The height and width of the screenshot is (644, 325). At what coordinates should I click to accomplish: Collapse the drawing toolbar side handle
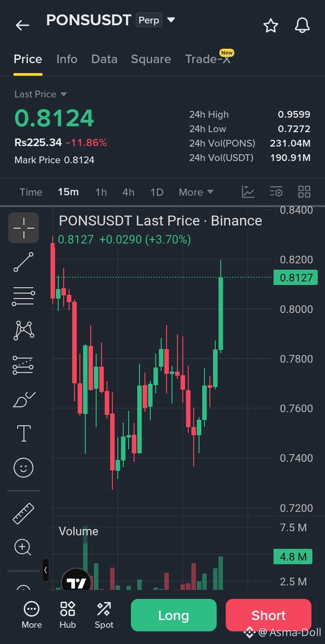46,570
